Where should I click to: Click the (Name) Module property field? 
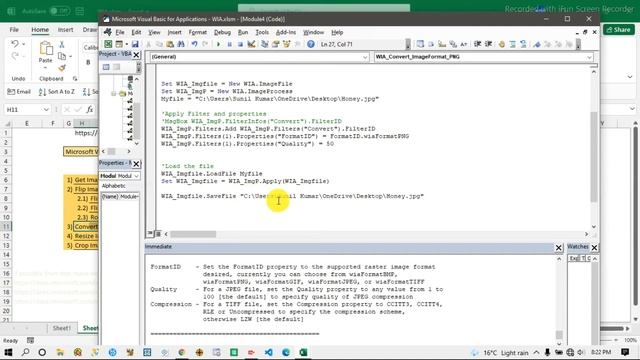click(120, 197)
